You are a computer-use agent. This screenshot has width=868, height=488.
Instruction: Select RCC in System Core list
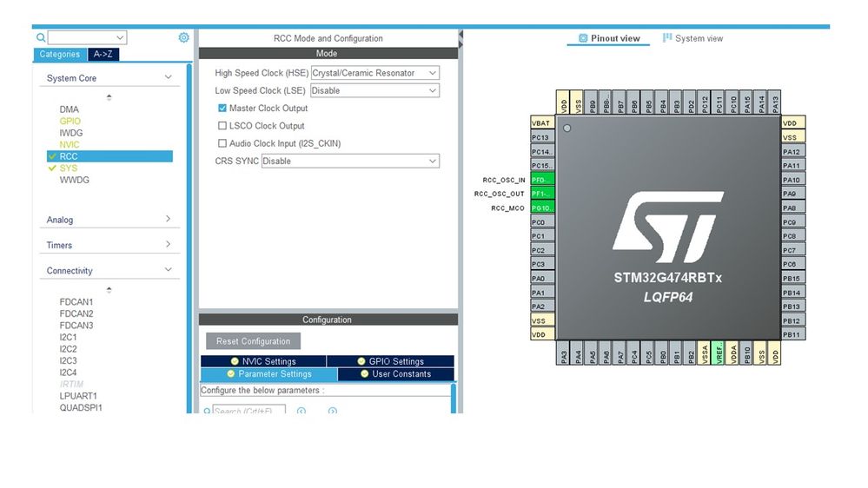point(109,156)
